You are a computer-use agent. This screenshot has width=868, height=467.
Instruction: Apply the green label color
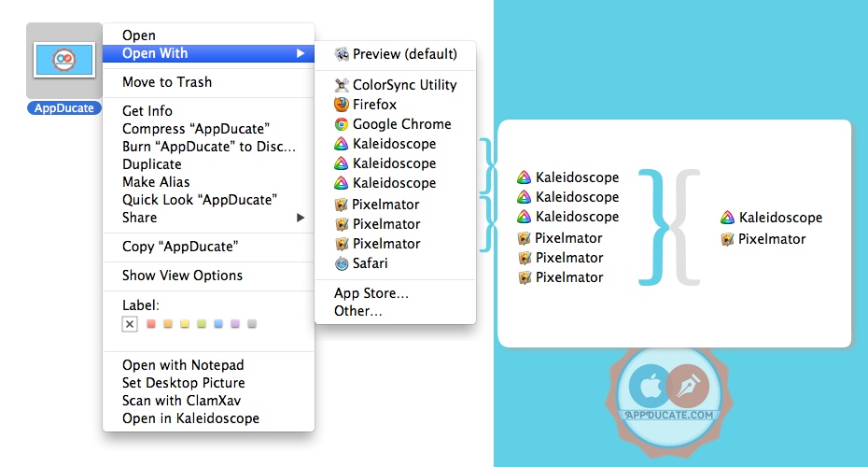202,323
